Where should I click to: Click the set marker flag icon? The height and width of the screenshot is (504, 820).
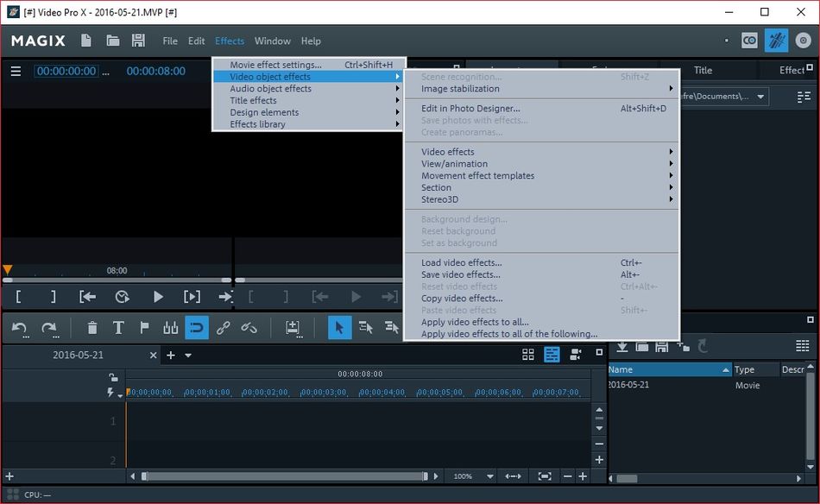tap(144, 328)
